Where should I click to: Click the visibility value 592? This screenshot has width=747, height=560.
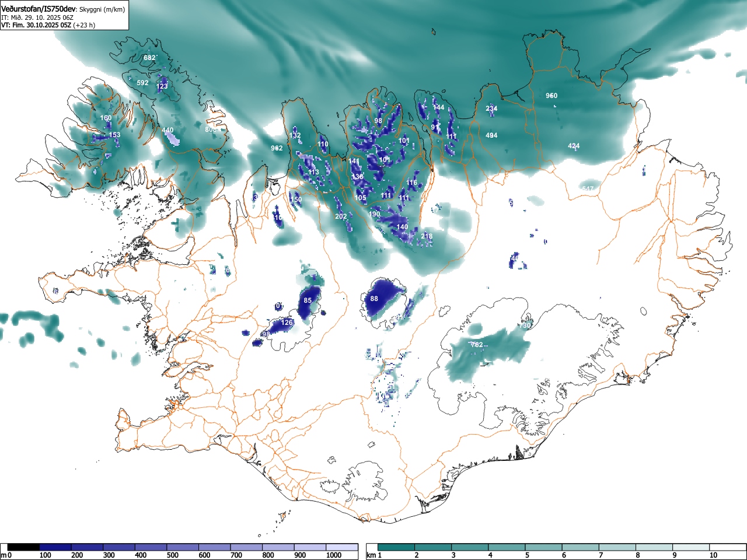(x=142, y=83)
